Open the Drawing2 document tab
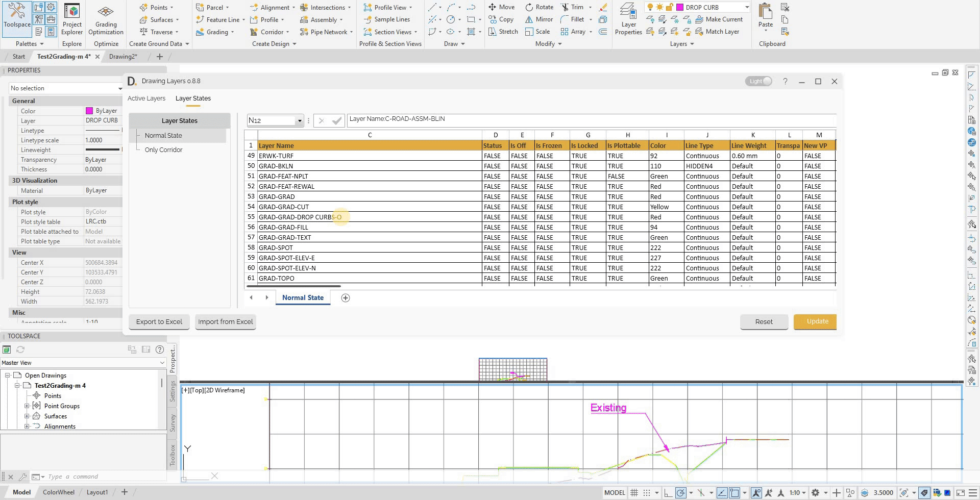Screen dimensions: 980x500 (122, 56)
